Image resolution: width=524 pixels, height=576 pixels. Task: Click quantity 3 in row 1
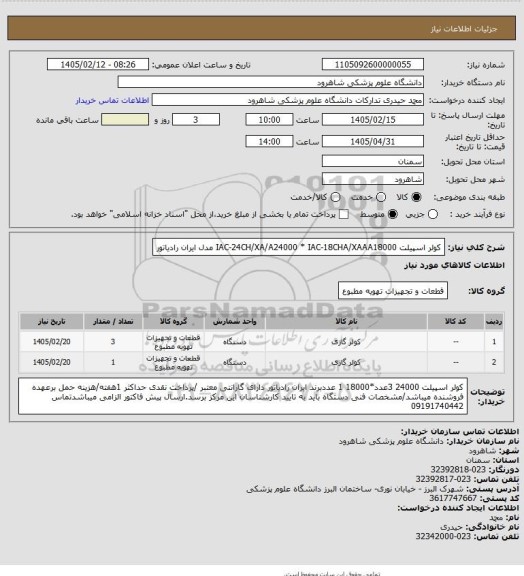point(113,342)
